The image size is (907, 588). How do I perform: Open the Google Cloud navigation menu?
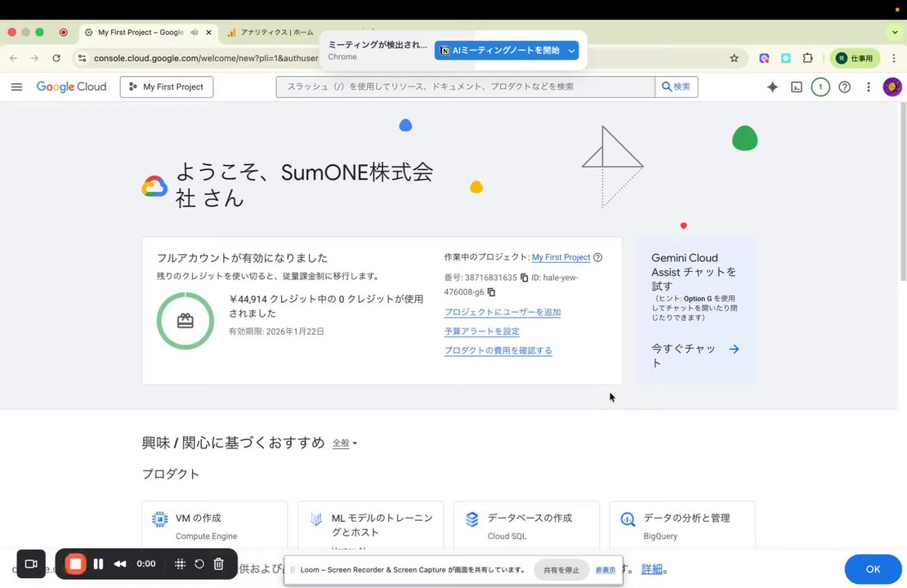[x=17, y=87]
